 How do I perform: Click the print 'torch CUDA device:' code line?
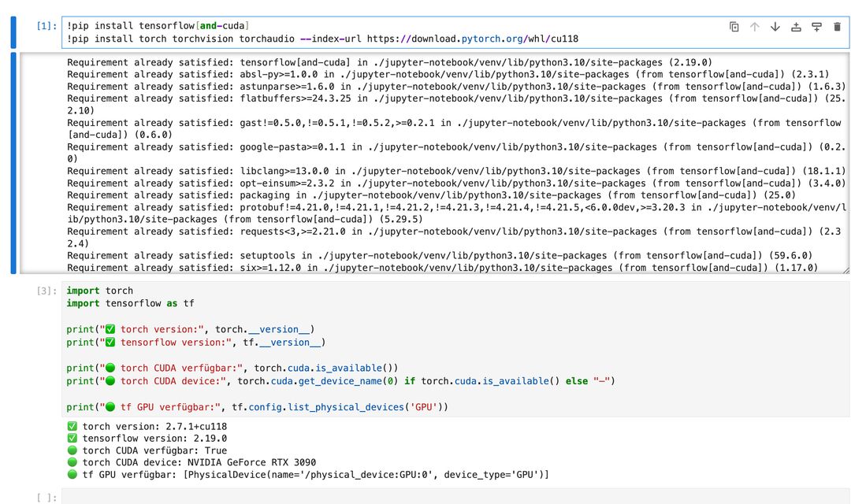point(341,381)
